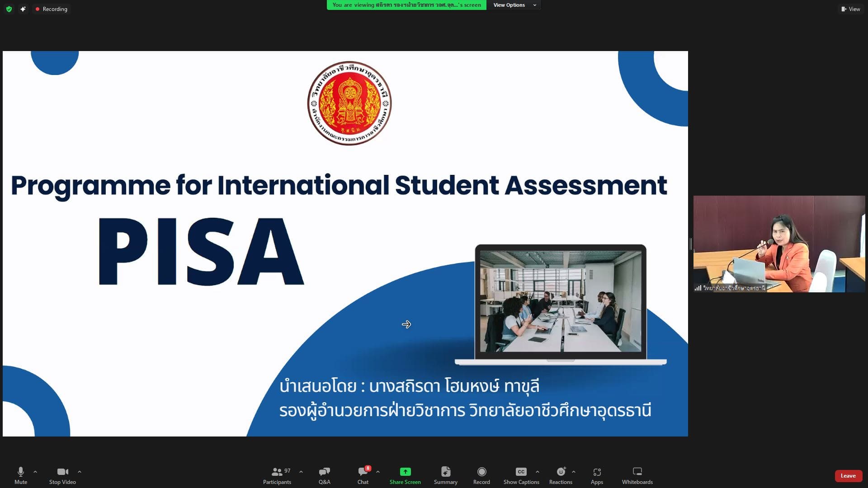
Task: Click the meeting encryption shield icon
Action: coord(9,9)
